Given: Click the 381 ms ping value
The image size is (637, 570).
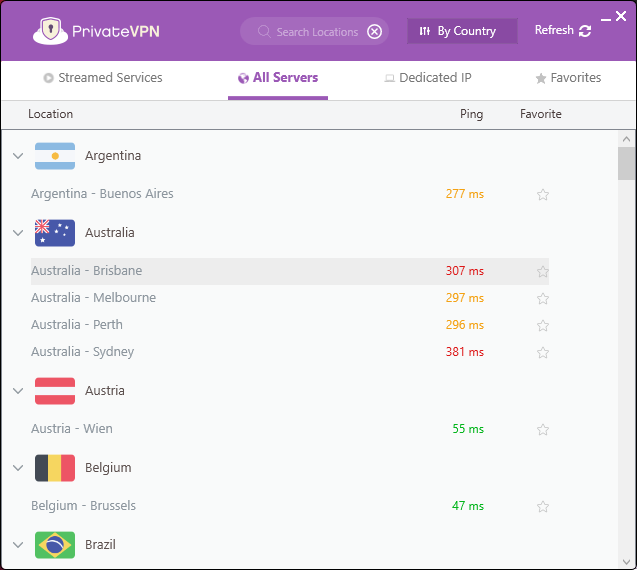Looking at the screenshot, I should tap(465, 352).
